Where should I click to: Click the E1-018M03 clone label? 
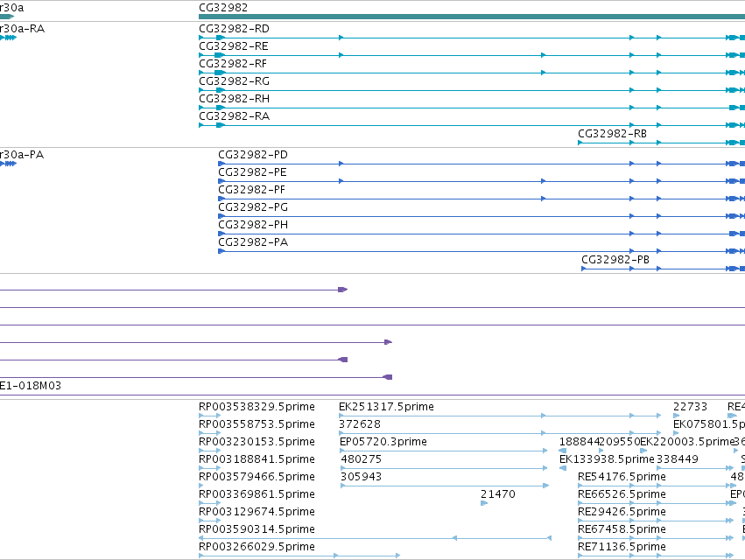[31, 386]
